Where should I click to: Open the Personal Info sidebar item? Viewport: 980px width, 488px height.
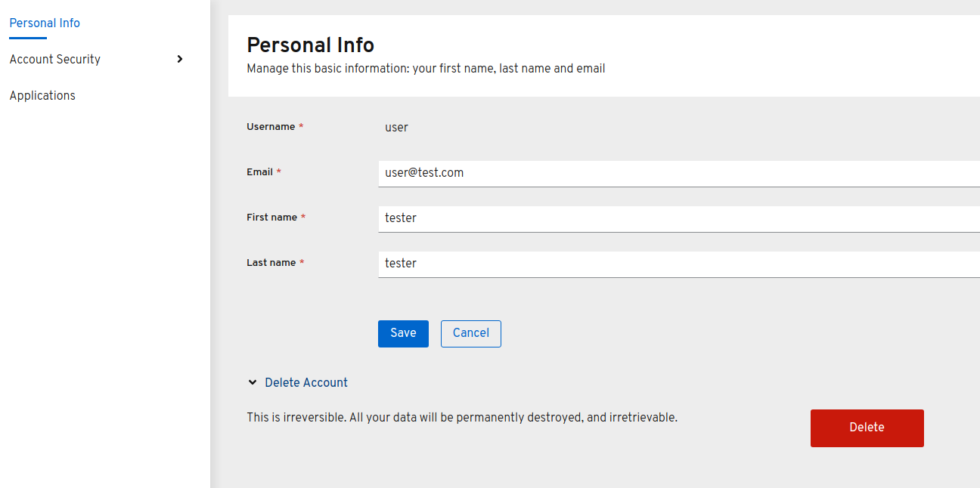(45, 23)
